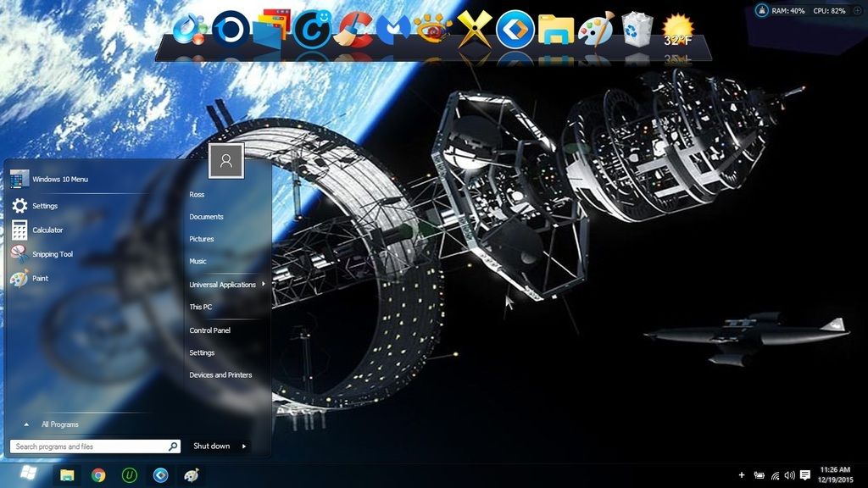Click the CPU: 82% readout
The image size is (868, 488).
[829, 10]
